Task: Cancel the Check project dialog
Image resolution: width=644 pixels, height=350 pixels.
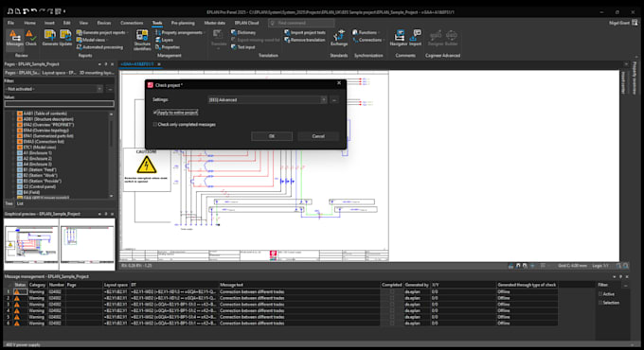Action: click(318, 136)
